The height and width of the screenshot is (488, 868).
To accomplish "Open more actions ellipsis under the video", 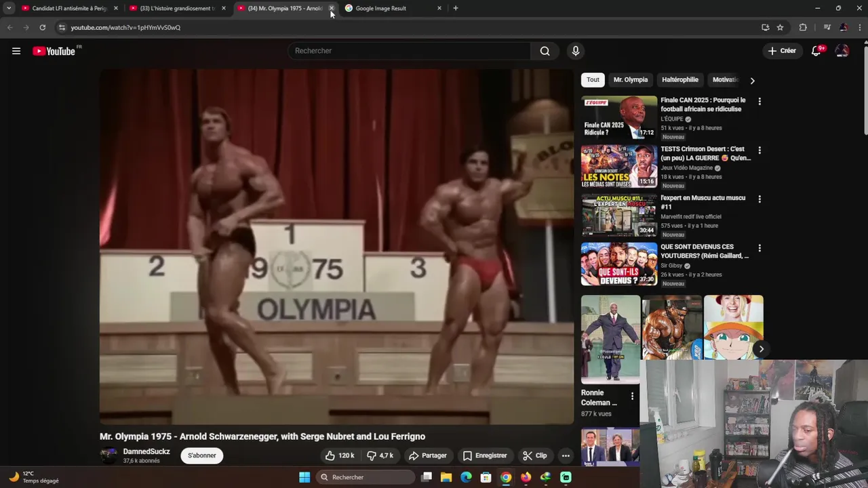I will pos(566,455).
